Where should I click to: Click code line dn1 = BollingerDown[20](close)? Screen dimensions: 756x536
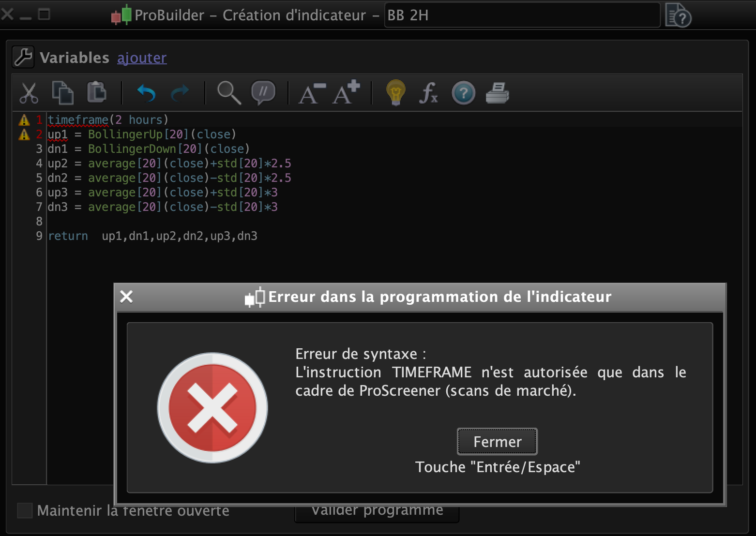point(149,149)
